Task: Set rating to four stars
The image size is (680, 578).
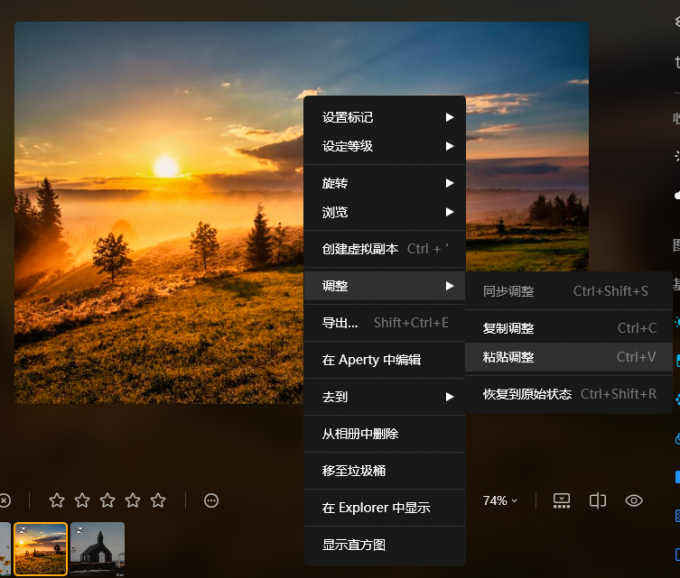Action: click(x=133, y=500)
